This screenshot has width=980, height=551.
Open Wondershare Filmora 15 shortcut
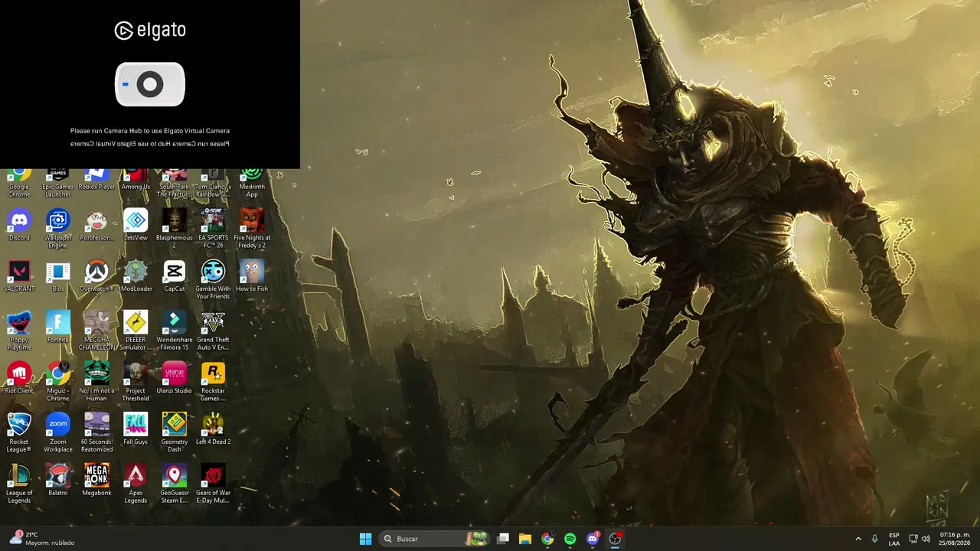(x=174, y=331)
